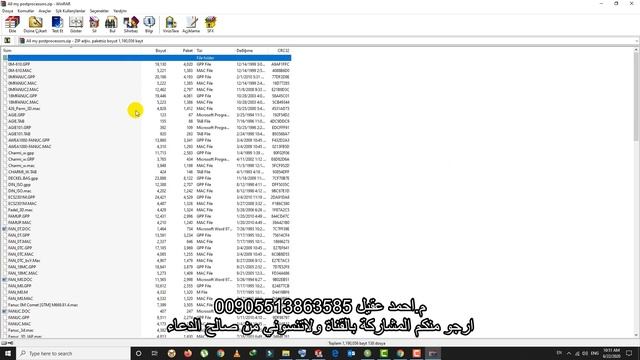Open the Bul (find) binoculars tool
Viewport: 640px width, 360px height.
pos(111,24)
